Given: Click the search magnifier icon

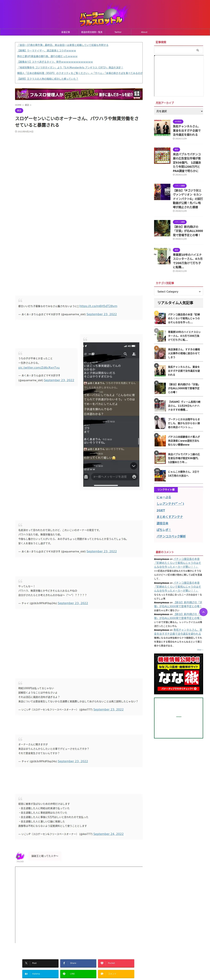Looking at the screenshot, I should coord(197,50).
